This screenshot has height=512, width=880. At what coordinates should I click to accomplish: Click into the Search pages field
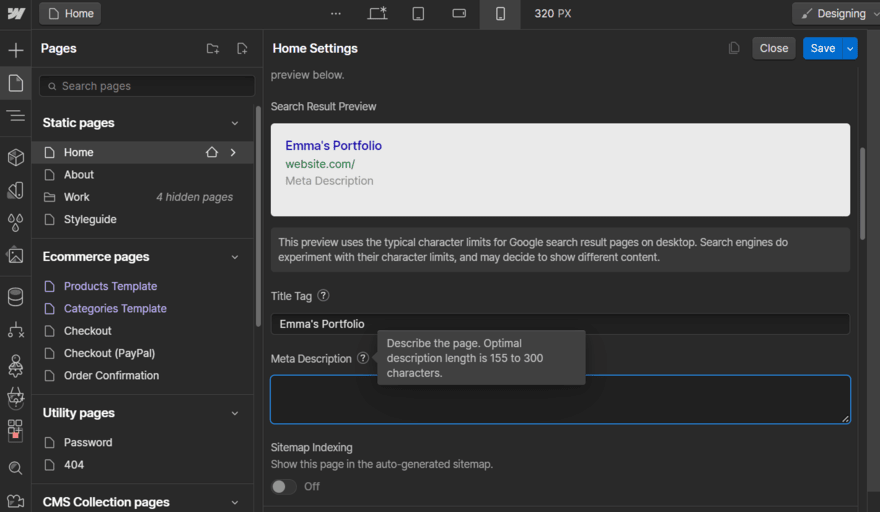147,86
